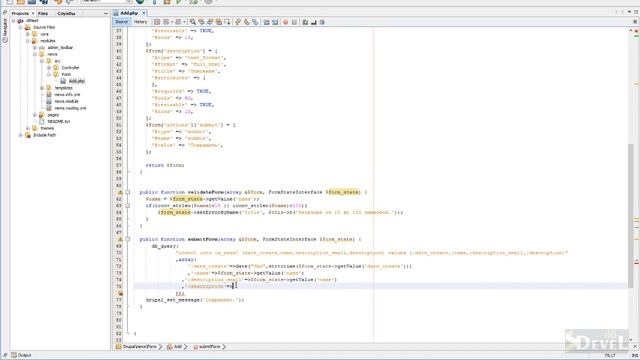Toggle code fold at iconv_strlen if block
This screenshot has width=640, height=360.
(x=128, y=206)
